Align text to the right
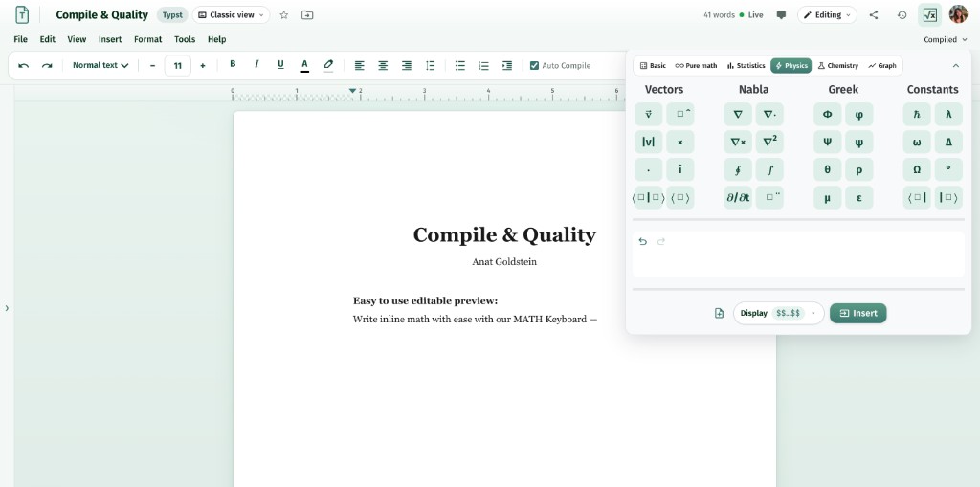This screenshot has width=980, height=487. pyautogui.click(x=406, y=65)
